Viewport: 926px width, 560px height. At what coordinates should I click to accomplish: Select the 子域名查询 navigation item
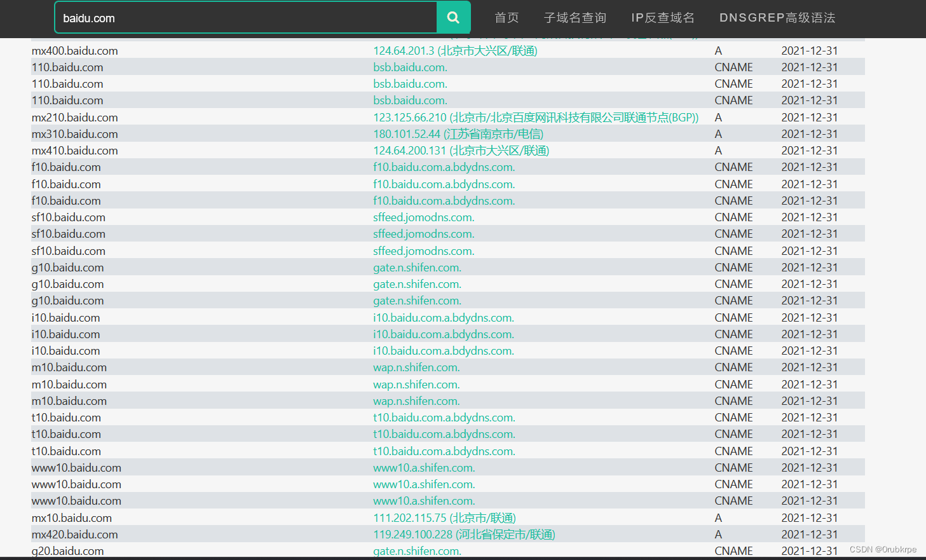(575, 17)
